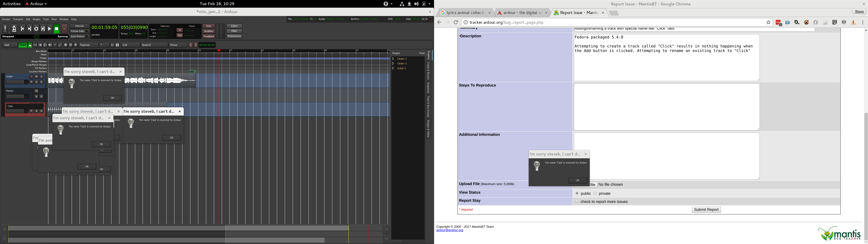Open the Slide edit mode dropdown
The width and height of the screenshot is (868, 244).
10,45
